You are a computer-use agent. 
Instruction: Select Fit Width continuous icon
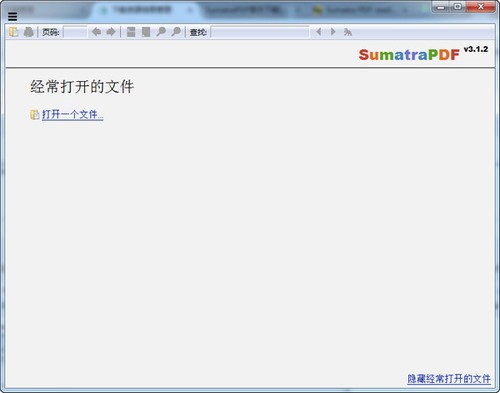[x=131, y=32]
